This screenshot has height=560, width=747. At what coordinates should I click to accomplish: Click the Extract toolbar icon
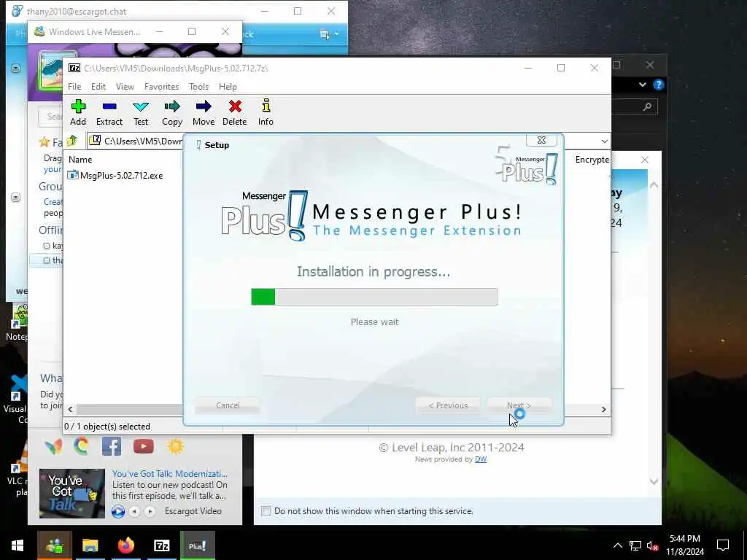click(x=109, y=112)
